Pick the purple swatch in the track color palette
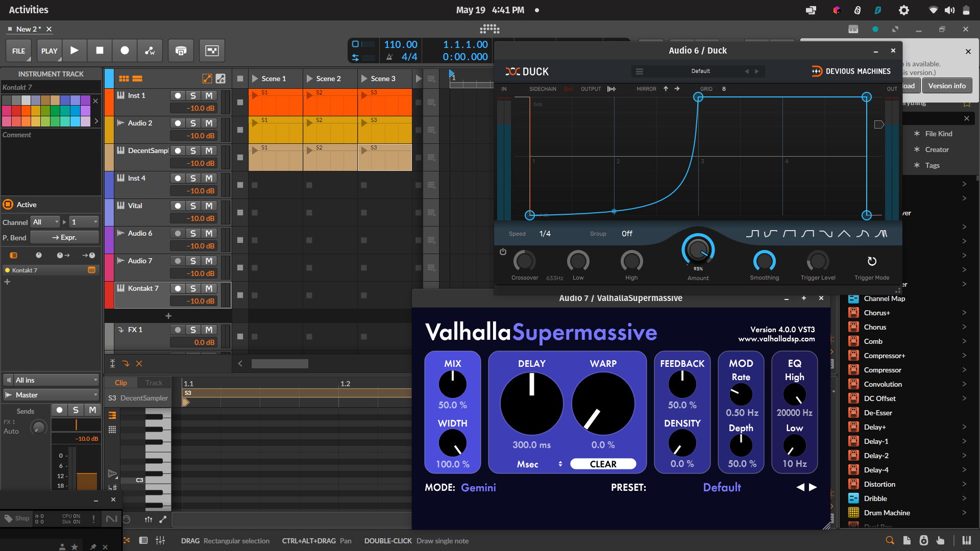 [x=85, y=101]
